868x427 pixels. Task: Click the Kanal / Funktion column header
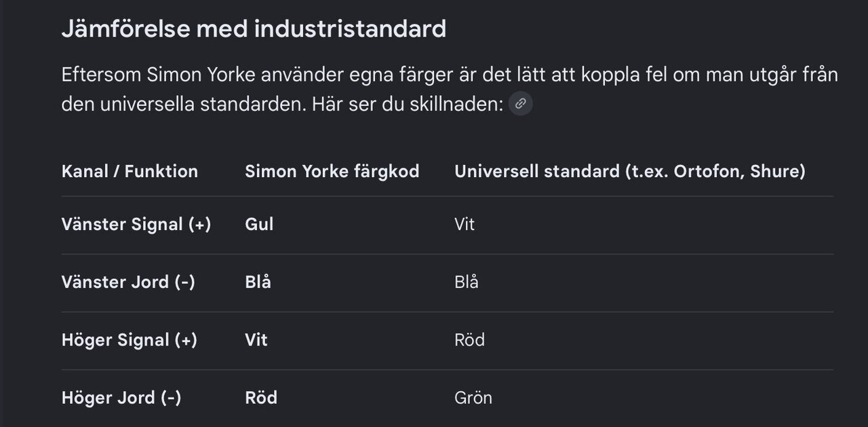(x=130, y=171)
